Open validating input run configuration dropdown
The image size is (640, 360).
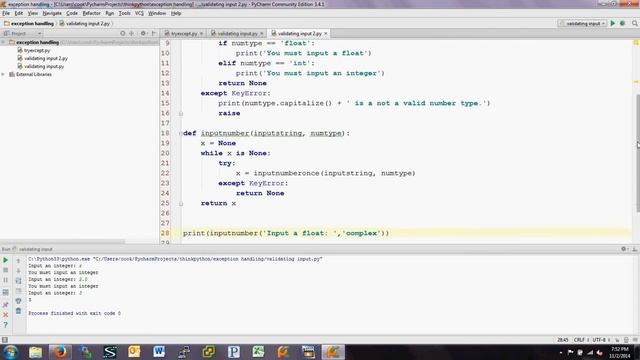582,24
